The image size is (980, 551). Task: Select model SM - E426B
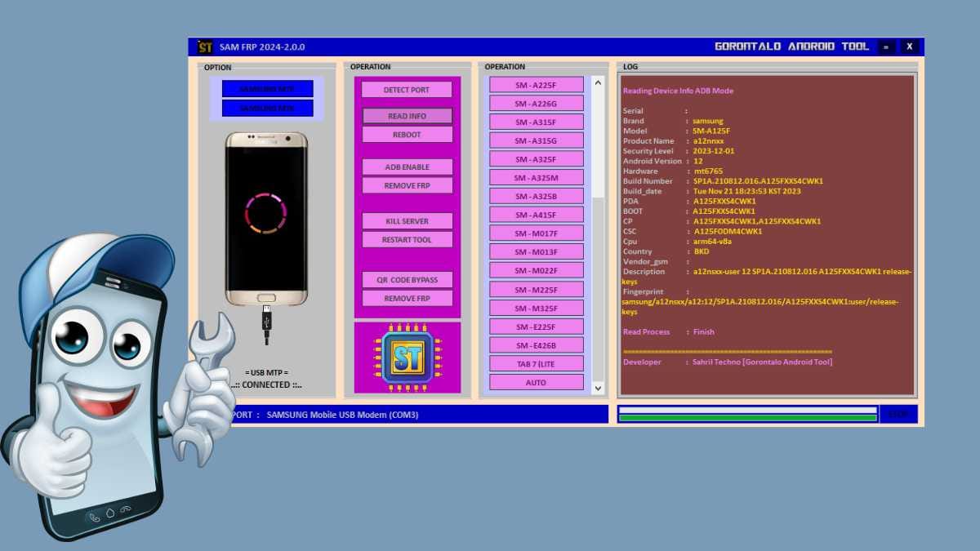pos(536,345)
